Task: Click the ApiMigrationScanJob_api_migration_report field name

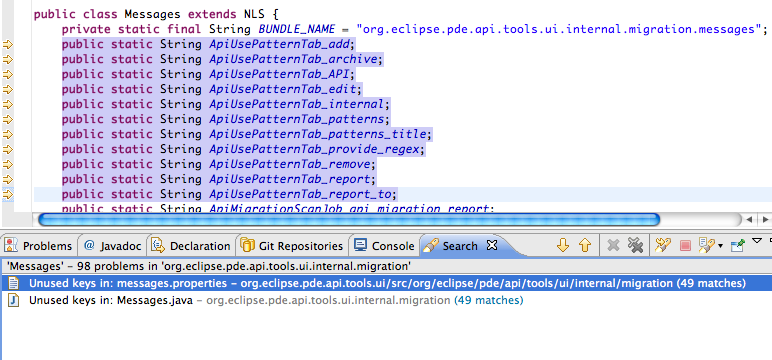Action: coord(349,209)
